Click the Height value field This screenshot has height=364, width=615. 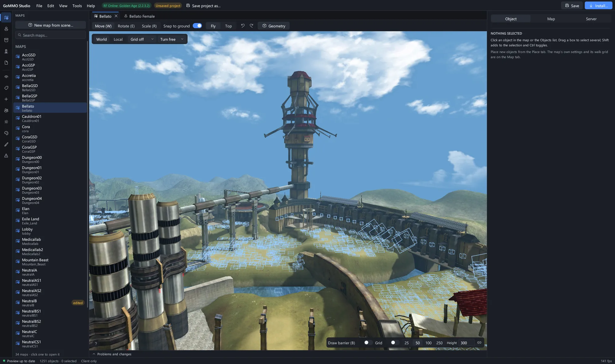click(x=466, y=343)
